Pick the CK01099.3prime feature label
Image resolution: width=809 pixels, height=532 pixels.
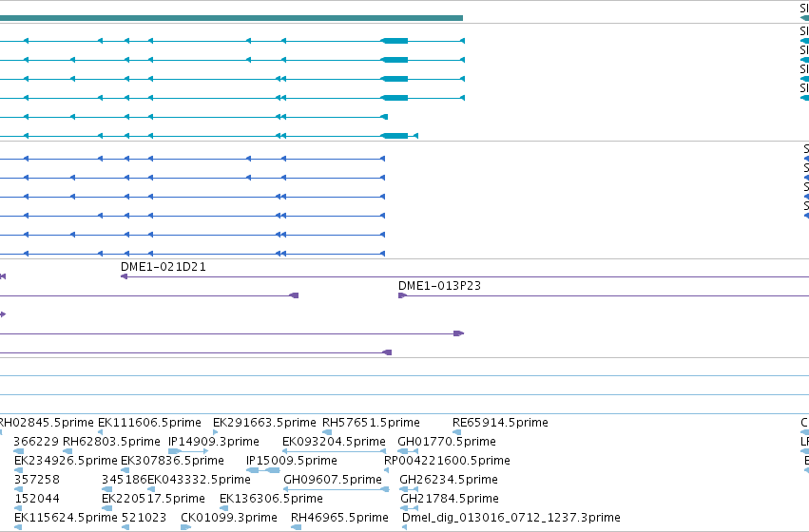229,518
